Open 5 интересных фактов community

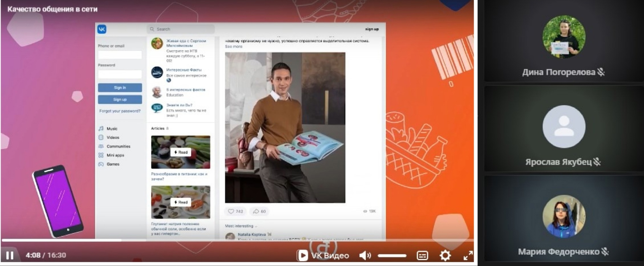point(186,90)
